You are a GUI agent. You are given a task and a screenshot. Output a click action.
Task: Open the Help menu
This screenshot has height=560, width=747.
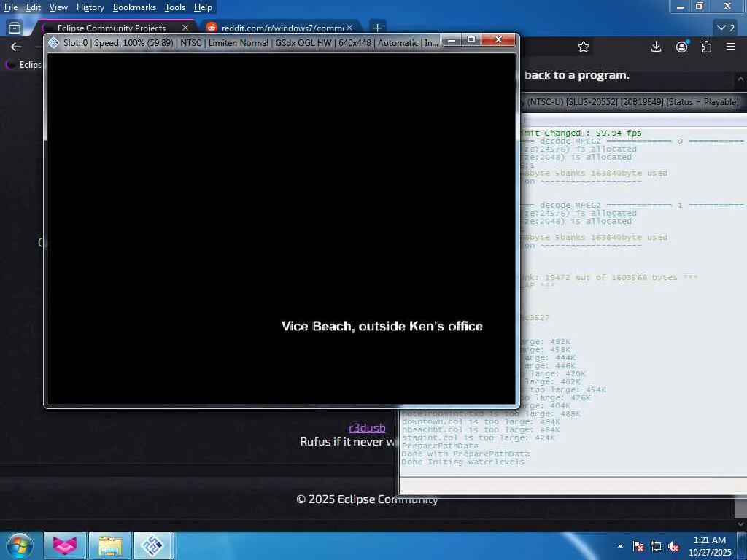(203, 7)
